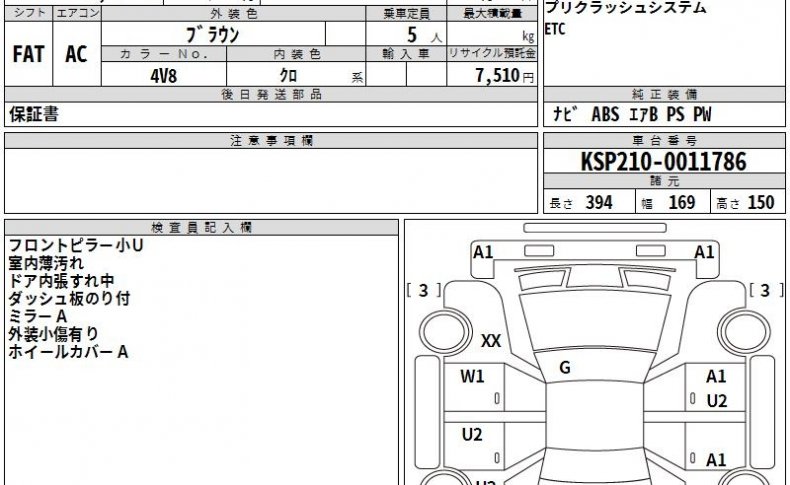Click the カラーNo. header
This screenshot has height=485, width=790.
tap(164, 54)
